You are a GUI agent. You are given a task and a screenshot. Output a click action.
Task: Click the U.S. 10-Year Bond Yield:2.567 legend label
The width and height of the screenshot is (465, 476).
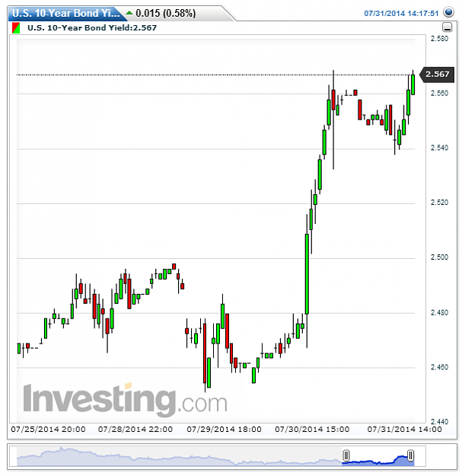(x=92, y=28)
